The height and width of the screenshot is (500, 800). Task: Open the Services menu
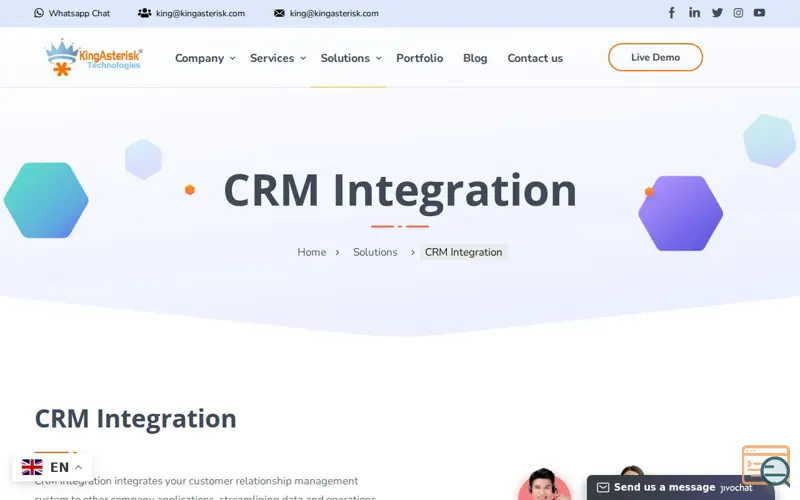(272, 58)
